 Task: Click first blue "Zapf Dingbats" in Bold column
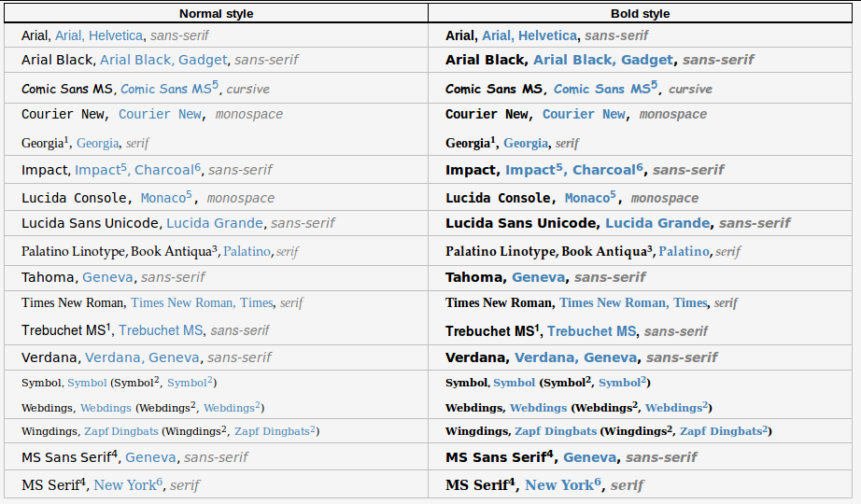click(555, 431)
